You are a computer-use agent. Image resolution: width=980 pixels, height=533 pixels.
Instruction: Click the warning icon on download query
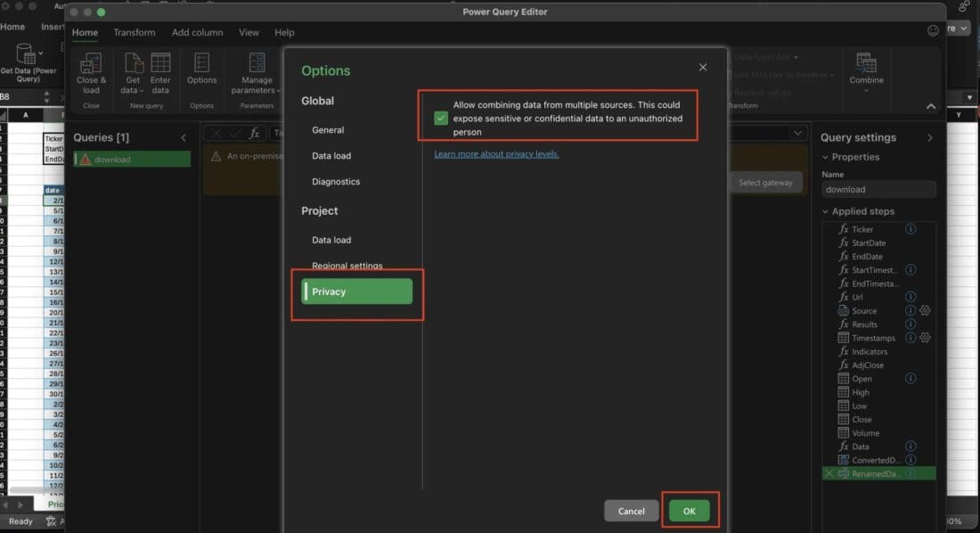(x=85, y=160)
